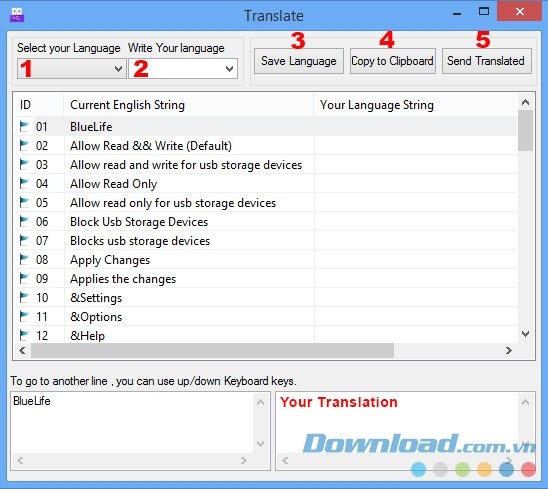Select the Block Usb Storage Devices row
The image size is (548, 489).
(x=266, y=222)
